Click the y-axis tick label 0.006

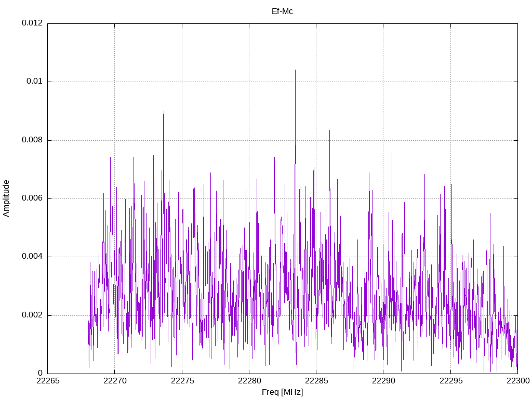(x=32, y=198)
